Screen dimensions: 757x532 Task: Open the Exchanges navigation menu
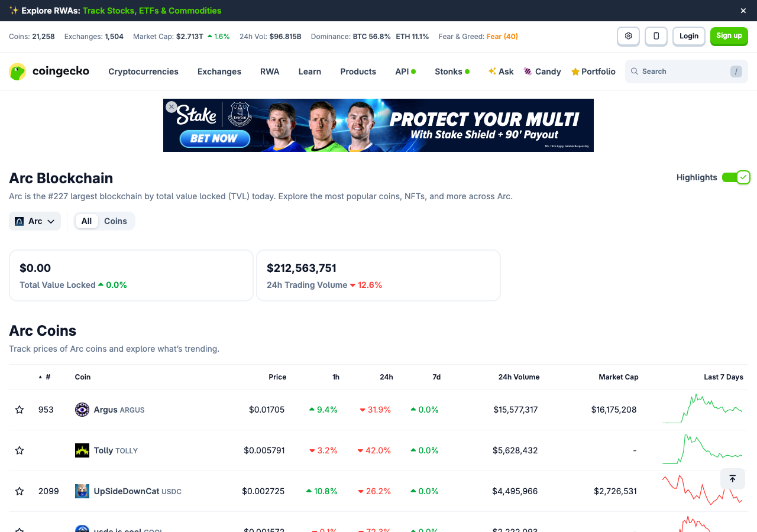pyautogui.click(x=219, y=72)
